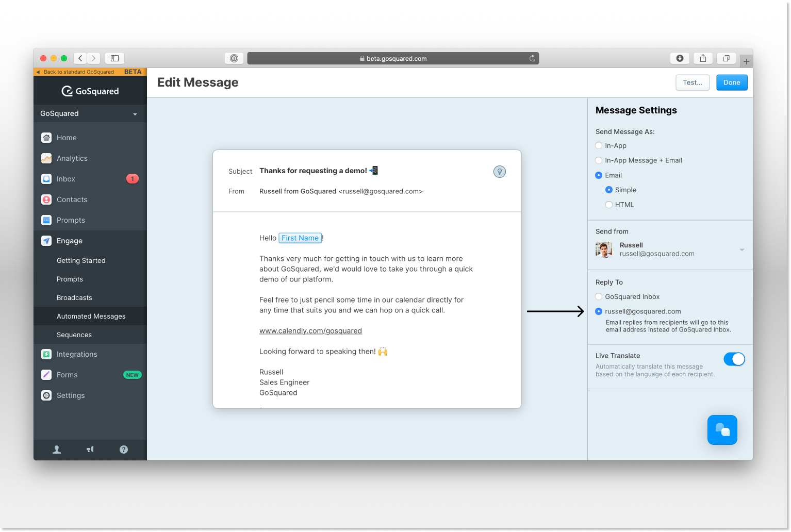Click the Looking forward to speaking line

click(323, 352)
